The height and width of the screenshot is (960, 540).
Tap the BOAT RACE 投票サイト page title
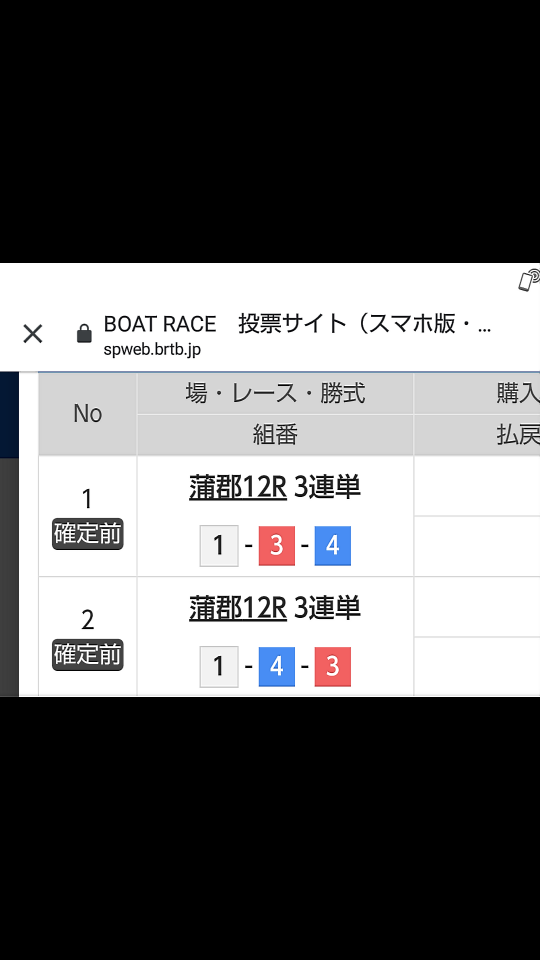[x=298, y=324]
